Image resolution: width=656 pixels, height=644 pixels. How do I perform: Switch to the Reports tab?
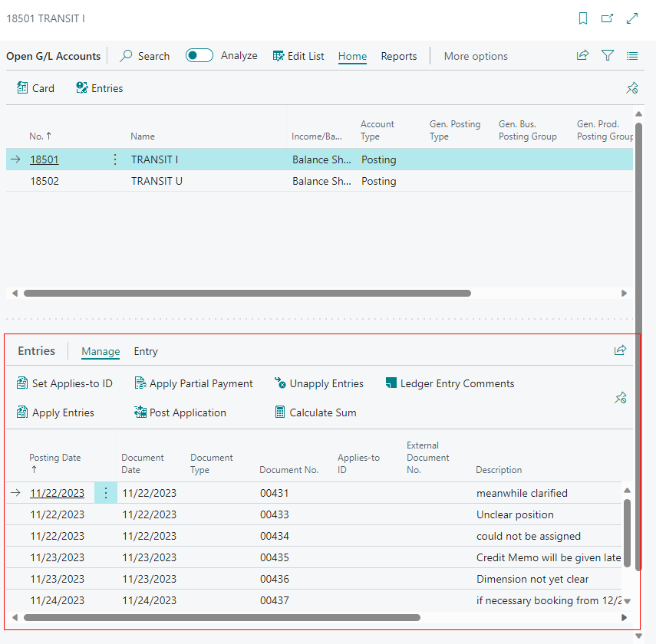coord(399,56)
